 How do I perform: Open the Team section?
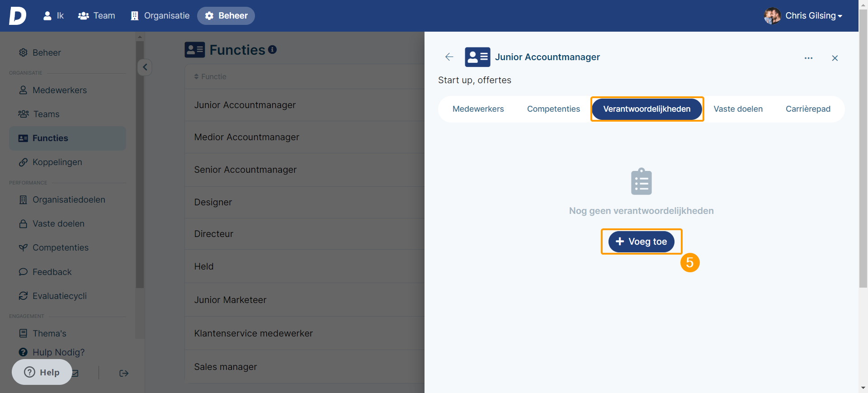(x=96, y=16)
